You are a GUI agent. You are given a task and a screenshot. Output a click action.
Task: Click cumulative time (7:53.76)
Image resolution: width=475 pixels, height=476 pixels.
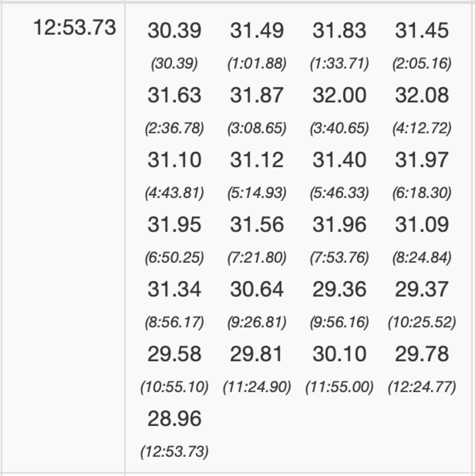(x=339, y=257)
